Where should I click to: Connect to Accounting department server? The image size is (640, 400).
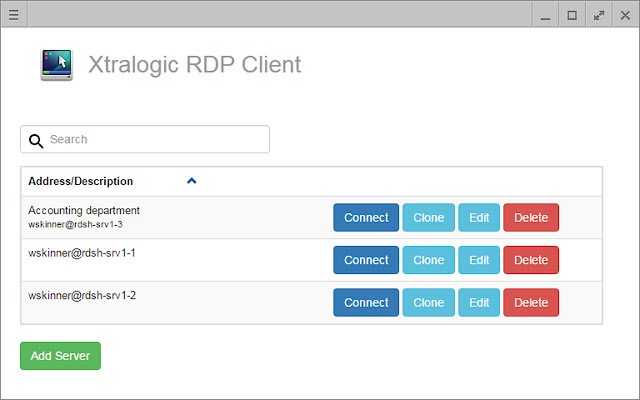(x=366, y=218)
